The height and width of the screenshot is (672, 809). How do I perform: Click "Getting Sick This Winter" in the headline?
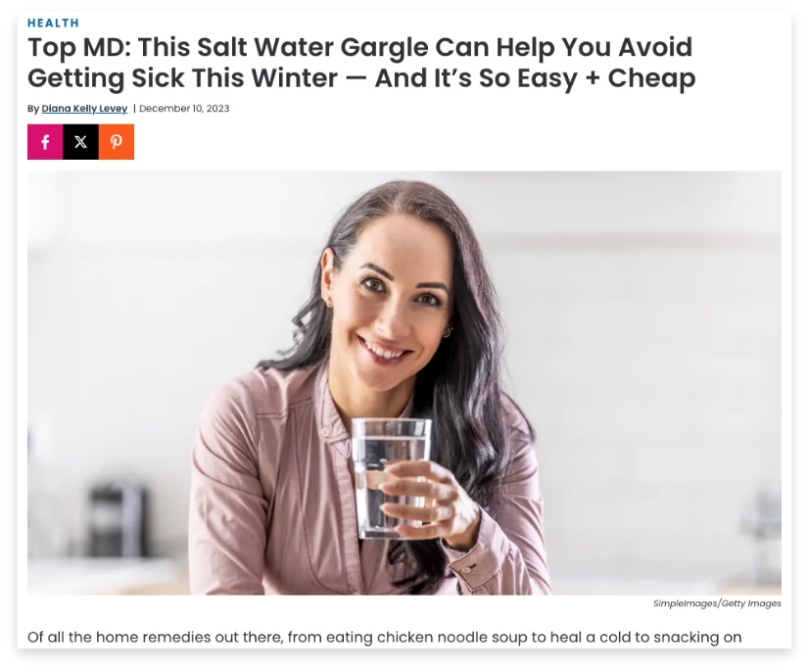182,78
